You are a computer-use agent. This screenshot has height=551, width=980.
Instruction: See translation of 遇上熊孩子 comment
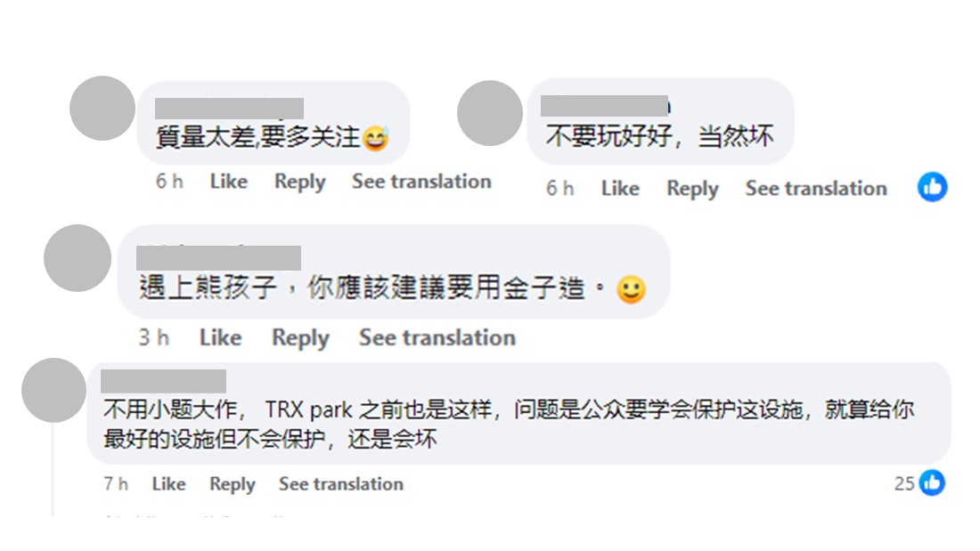(x=437, y=338)
